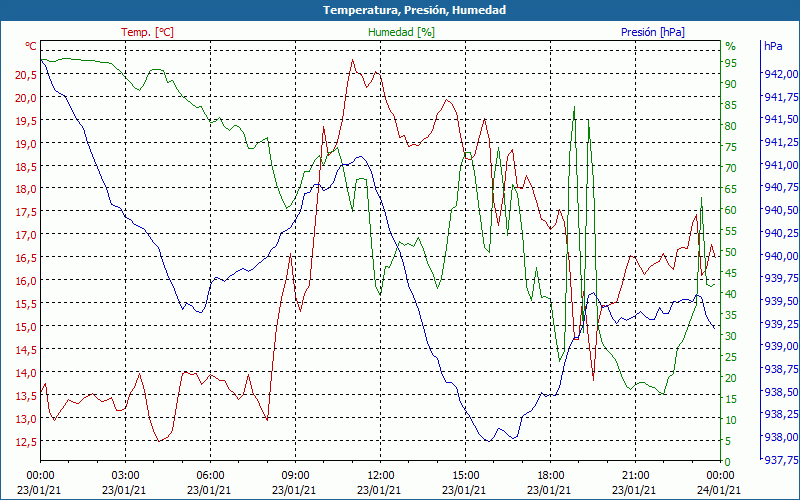Click the '940,25' pressure axis tick

coord(781,233)
